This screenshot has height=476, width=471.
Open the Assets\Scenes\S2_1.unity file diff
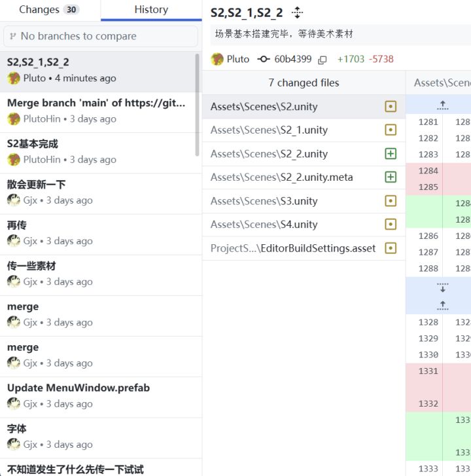(x=269, y=130)
